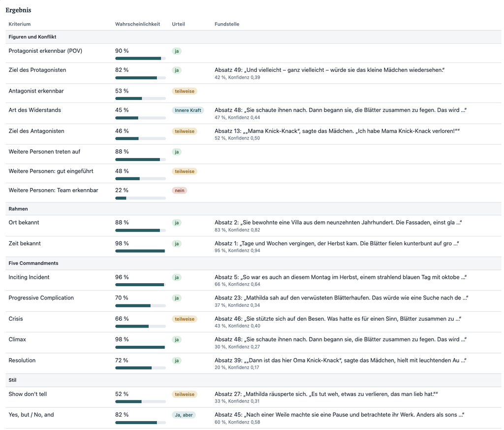This screenshot has width=504, height=430.
Task: Click the 'Kriterium' column header
Action: (x=20, y=24)
